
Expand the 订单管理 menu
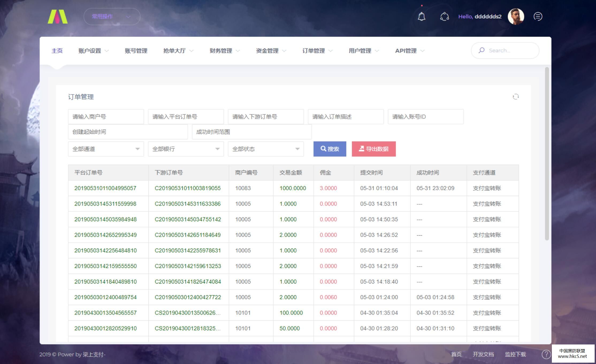point(318,51)
